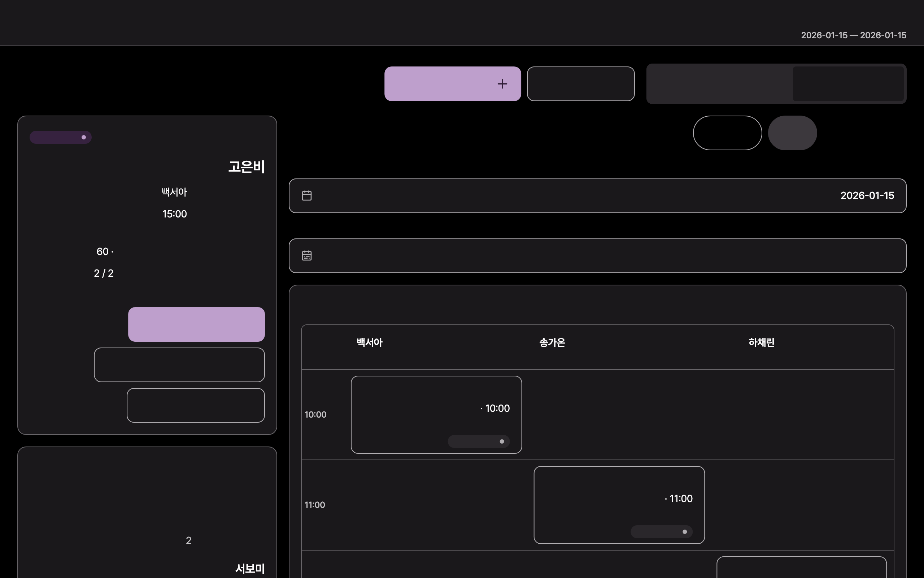The height and width of the screenshot is (578, 924).
Task: Open the · 10:00 appointment card under 백서아
Action: [x=436, y=415]
